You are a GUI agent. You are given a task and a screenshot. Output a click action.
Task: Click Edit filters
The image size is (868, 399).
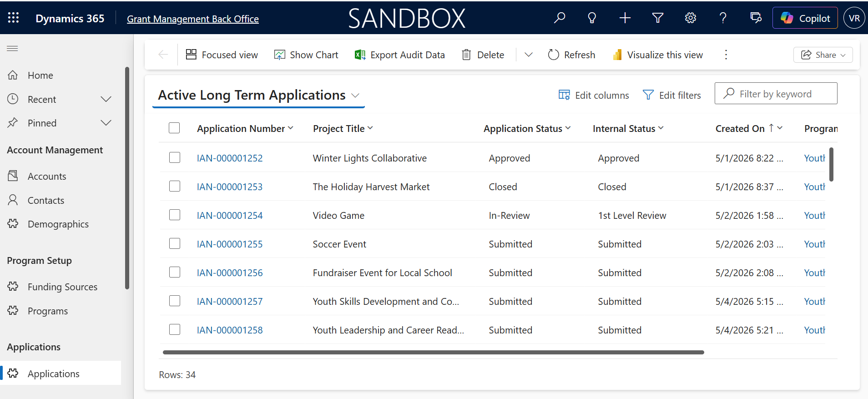point(671,95)
